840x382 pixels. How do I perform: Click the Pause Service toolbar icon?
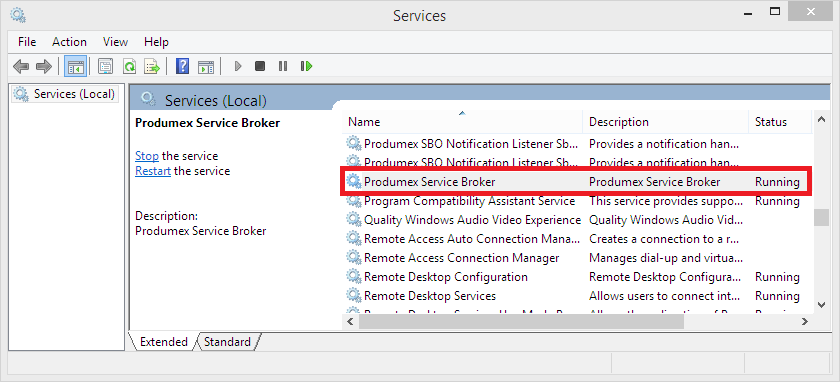[283, 66]
